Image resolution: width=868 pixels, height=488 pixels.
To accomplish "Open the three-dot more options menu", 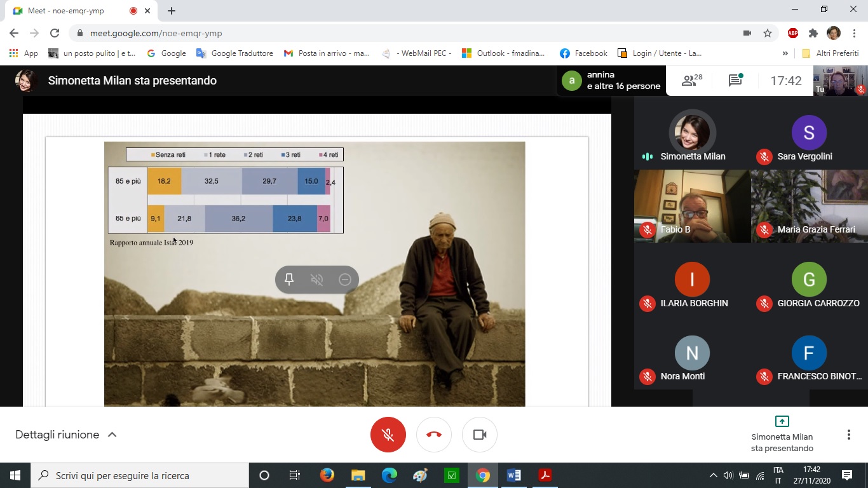I will pyautogui.click(x=848, y=435).
